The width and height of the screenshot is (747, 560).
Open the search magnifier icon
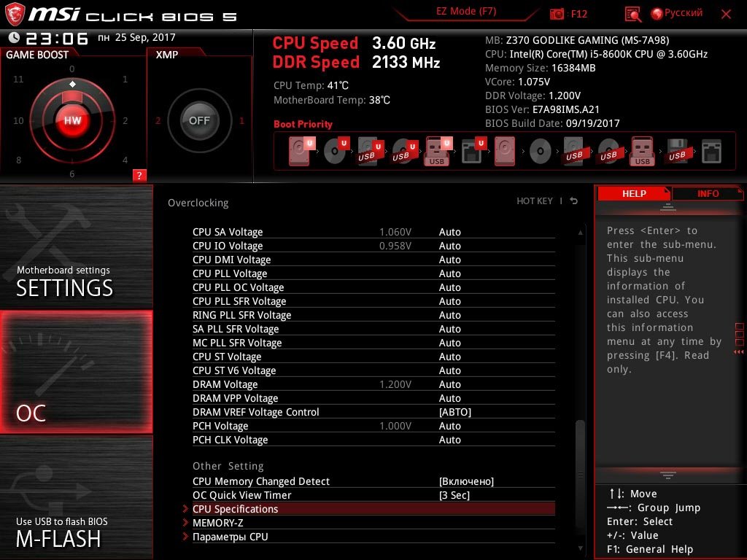[x=632, y=15]
